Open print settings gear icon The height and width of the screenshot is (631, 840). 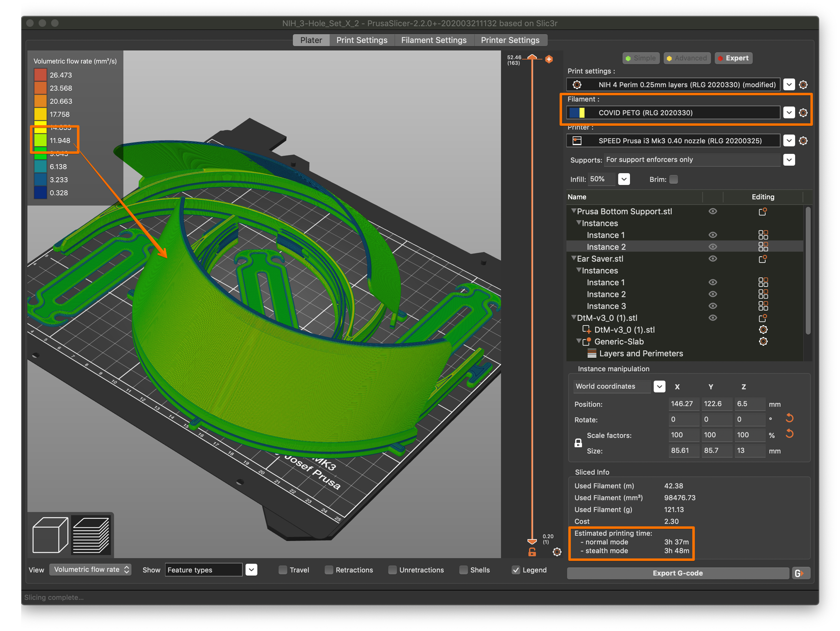coord(803,85)
